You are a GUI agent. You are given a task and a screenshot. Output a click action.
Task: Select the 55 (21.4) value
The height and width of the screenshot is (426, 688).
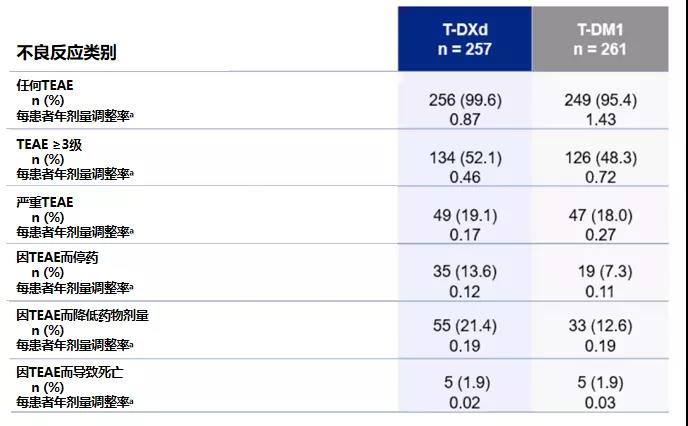[462, 329]
